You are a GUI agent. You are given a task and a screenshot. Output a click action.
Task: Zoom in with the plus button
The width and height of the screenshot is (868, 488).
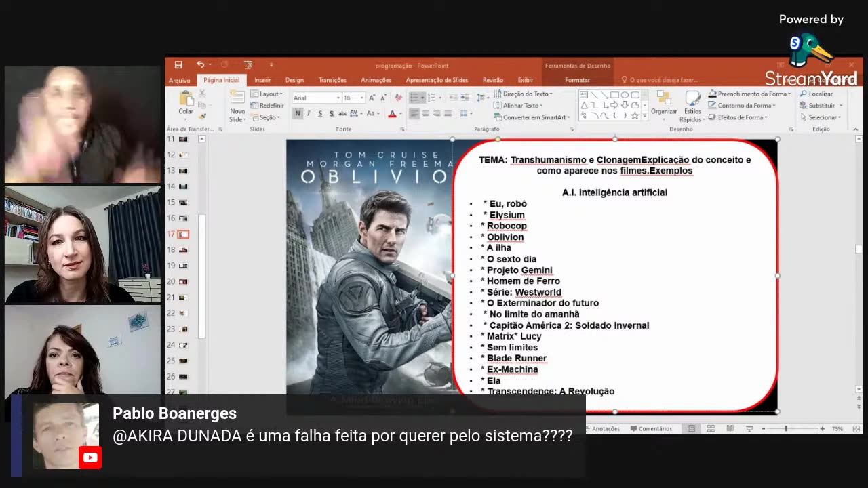point(822,428)
